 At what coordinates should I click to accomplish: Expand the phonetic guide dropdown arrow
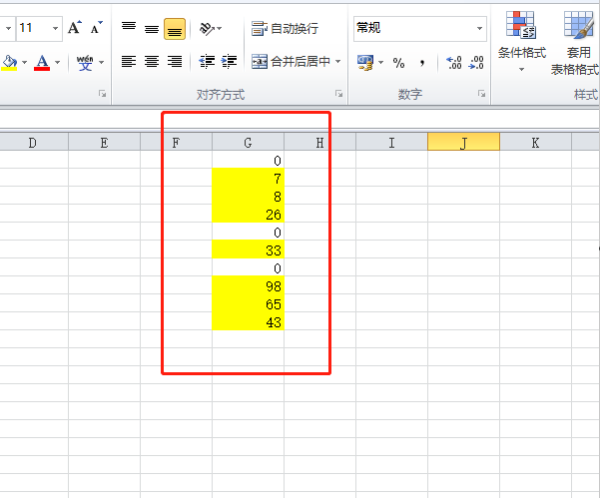[x=101, y=62]
